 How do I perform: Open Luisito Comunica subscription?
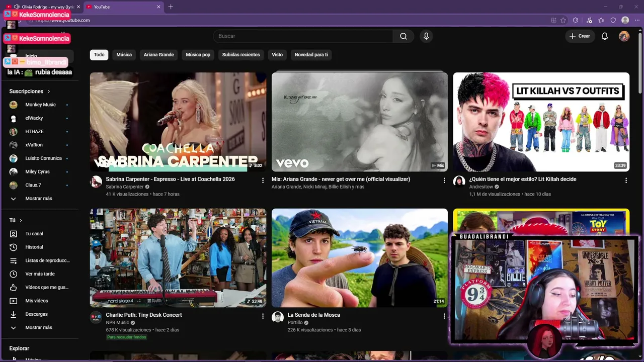point(39,158)
